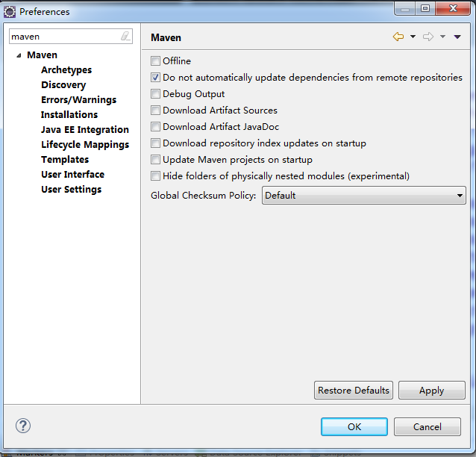The width and height of the screenshot is (476, 457).
Task: Confirm with the OK button
Action: [x=354, y=426]
